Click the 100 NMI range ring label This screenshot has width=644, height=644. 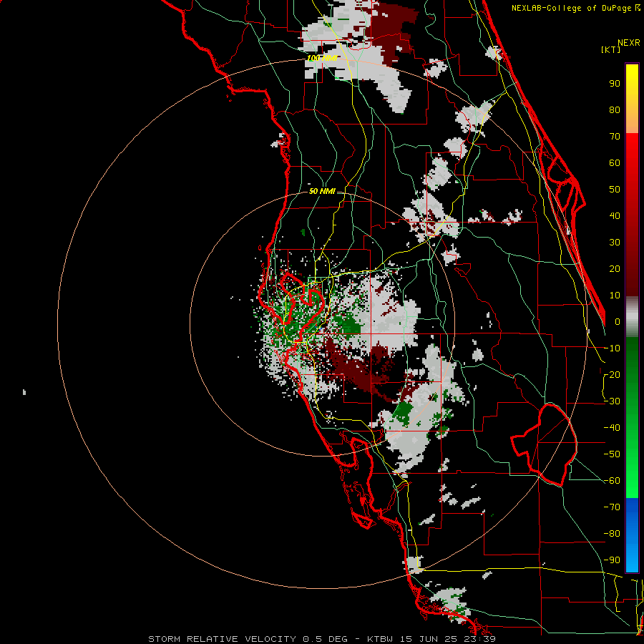(x=322, y=58)
